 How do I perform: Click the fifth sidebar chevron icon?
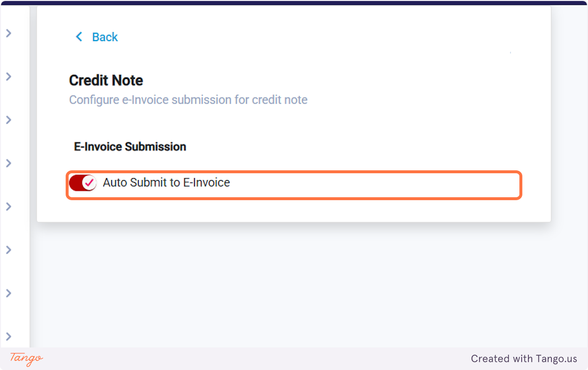coord(8,206)
